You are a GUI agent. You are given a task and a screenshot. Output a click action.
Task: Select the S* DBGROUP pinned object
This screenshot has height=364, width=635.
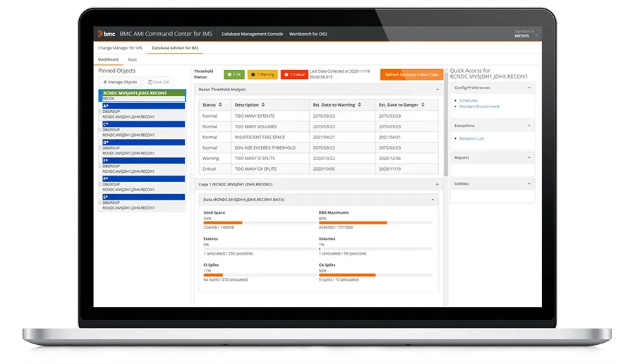tap(142, 202)
